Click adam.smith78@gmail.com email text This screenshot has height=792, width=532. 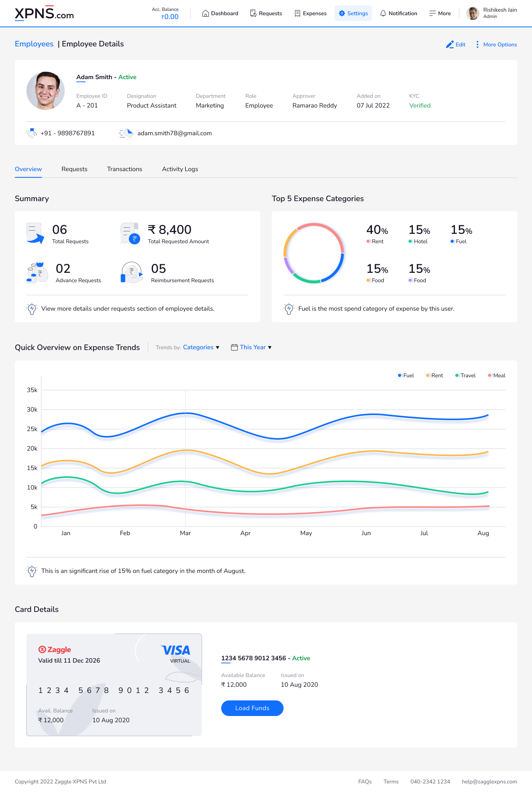tap(174, 133)
